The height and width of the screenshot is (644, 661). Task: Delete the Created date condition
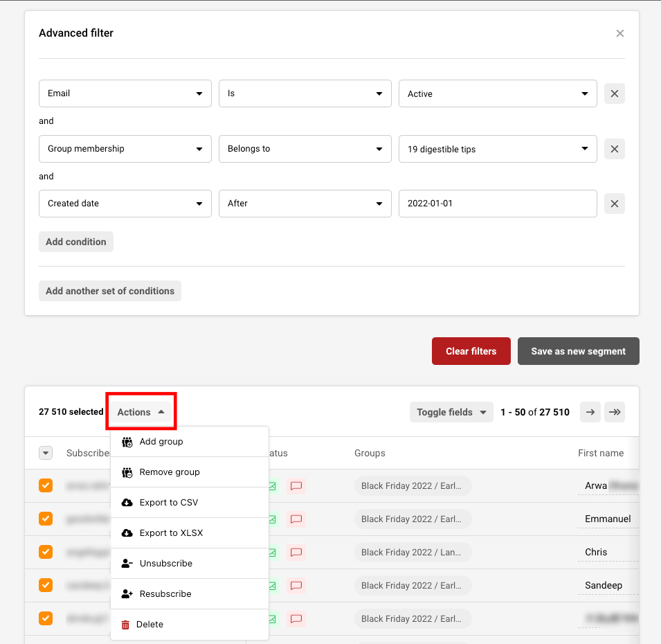click(x=614, y=204)
